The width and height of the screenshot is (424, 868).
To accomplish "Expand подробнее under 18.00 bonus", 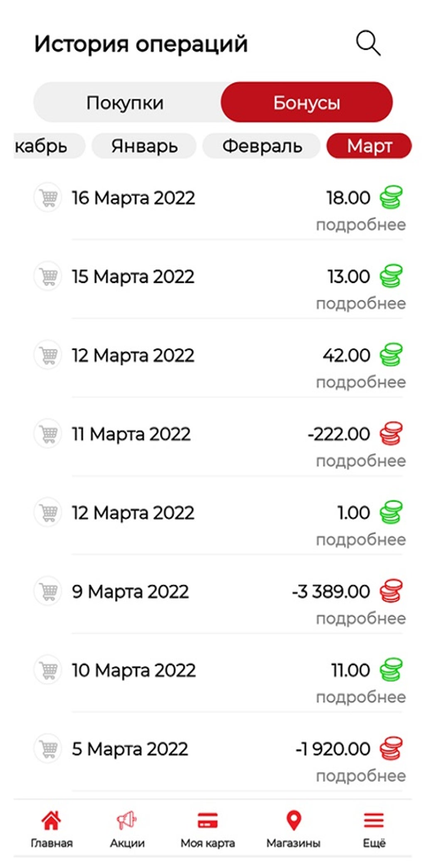I will 360,225.
